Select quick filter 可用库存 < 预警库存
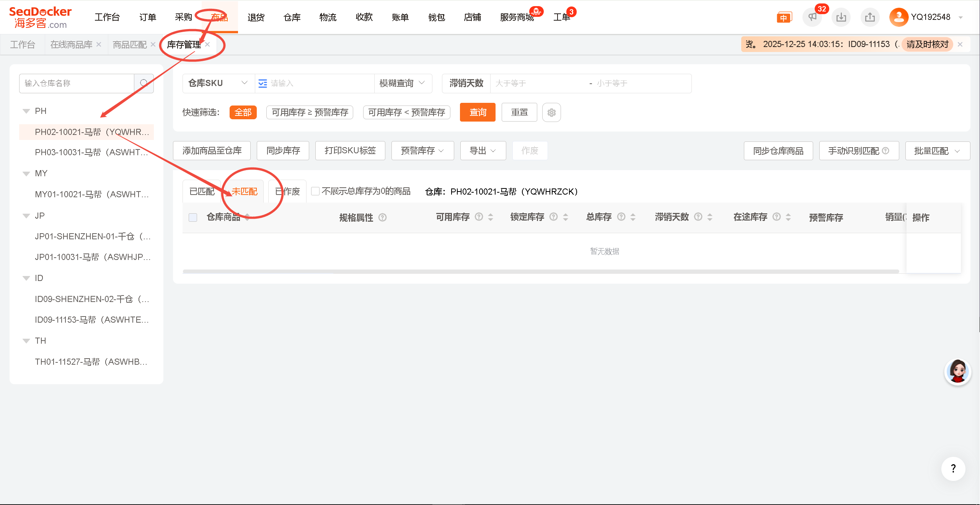This screenshot has width=980, height=505. coord(406,112)
